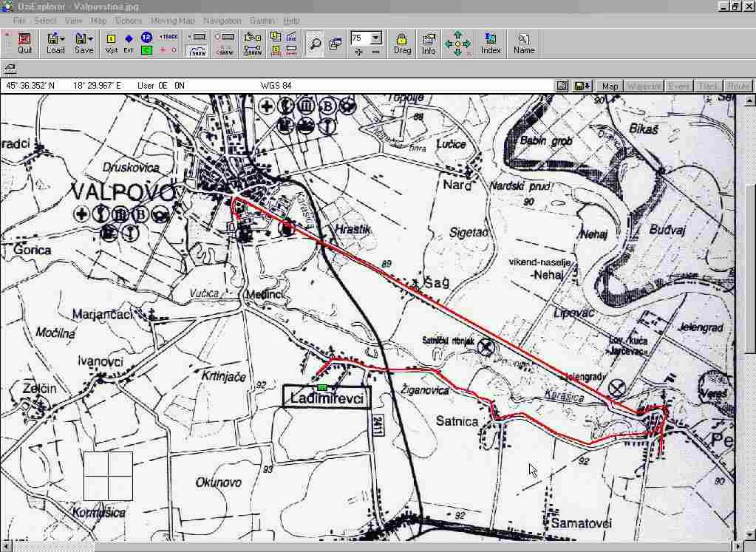Click the zoom value field showing 75
Viewport: 756px width, 552px height.
coord(361,38)
